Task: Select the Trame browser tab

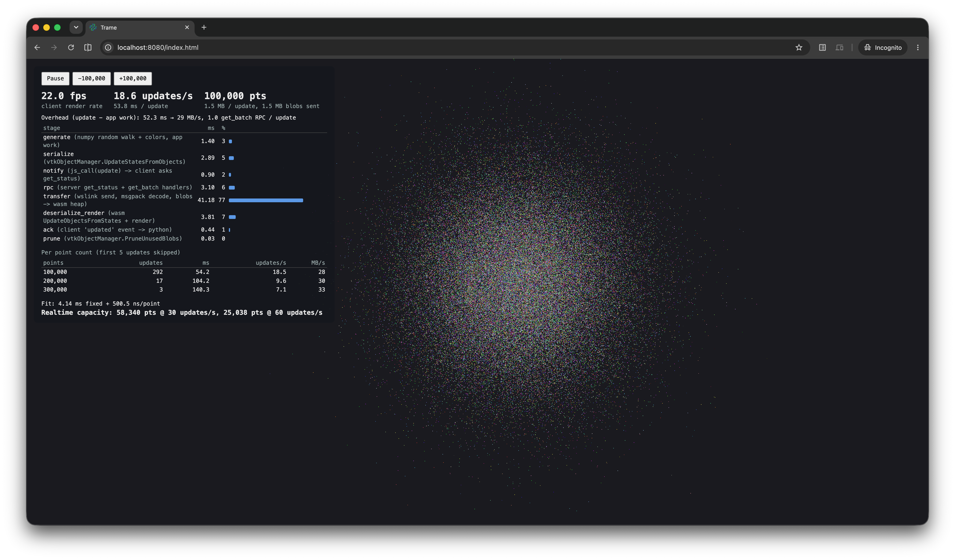Action: 140,28
